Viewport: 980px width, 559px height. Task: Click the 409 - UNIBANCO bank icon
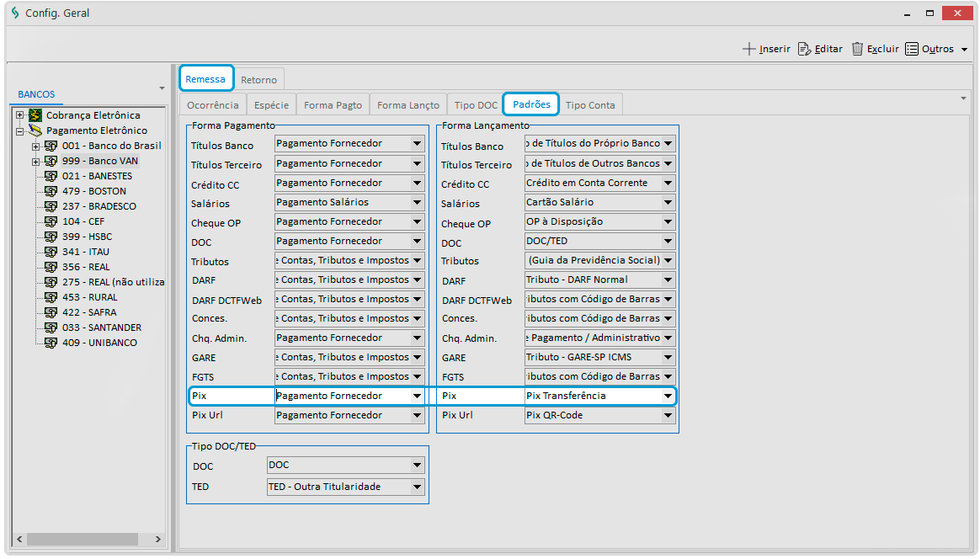[51, 343]
